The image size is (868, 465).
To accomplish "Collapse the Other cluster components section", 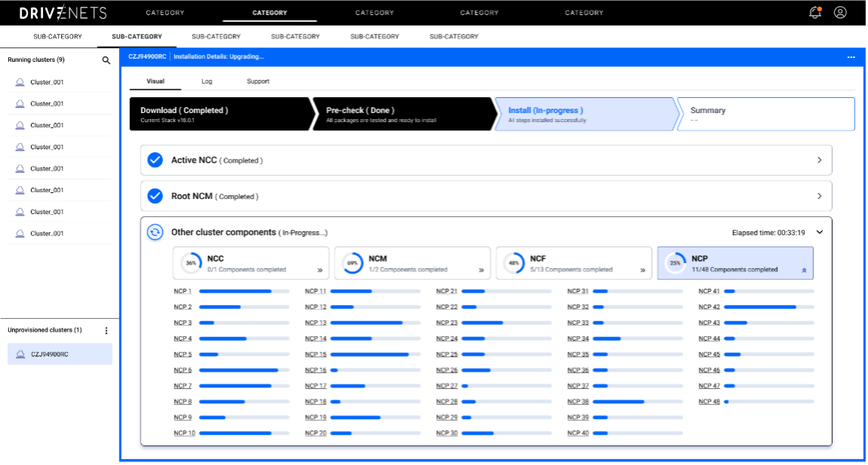I will tap(820, 232).
